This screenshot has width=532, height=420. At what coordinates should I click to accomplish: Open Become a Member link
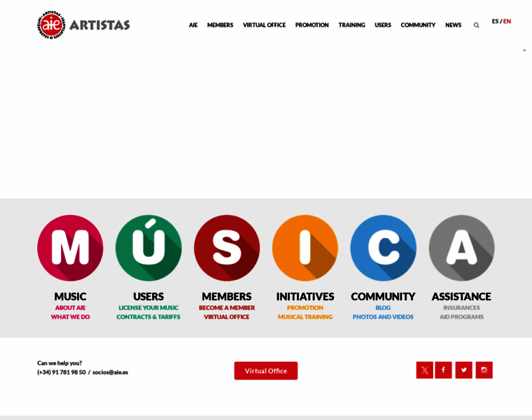(x=227, y=308)
